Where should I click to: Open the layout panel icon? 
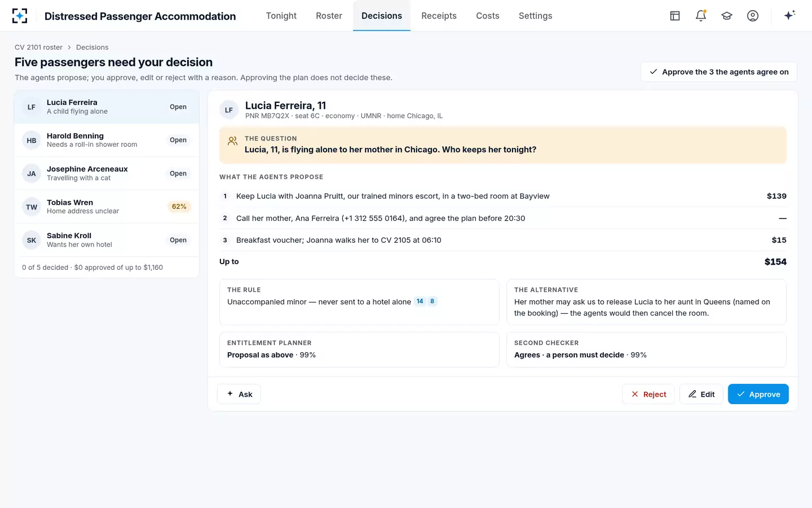[675, 16]
